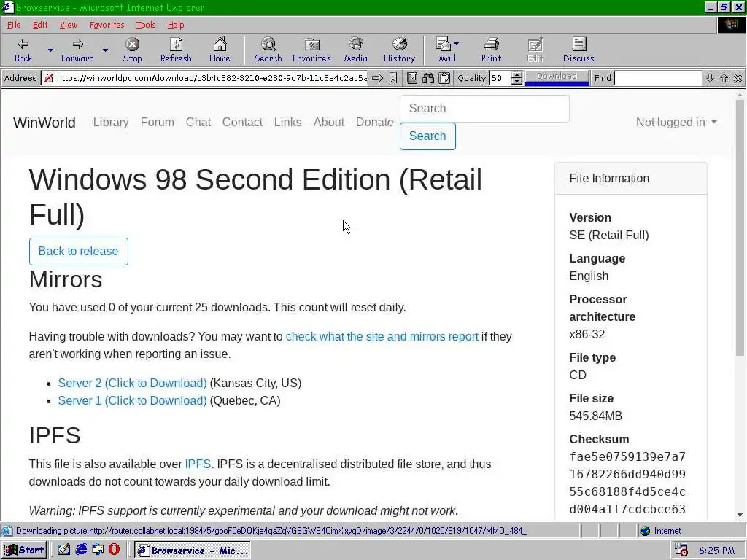Decrease Quality value with down stepper
This screenshot has width=747, height=560.
pos(517,82)
